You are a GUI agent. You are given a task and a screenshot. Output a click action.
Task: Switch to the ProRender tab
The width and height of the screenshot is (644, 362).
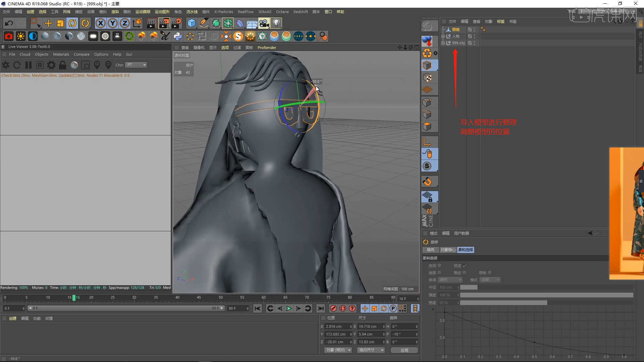[x=266, y=48]
